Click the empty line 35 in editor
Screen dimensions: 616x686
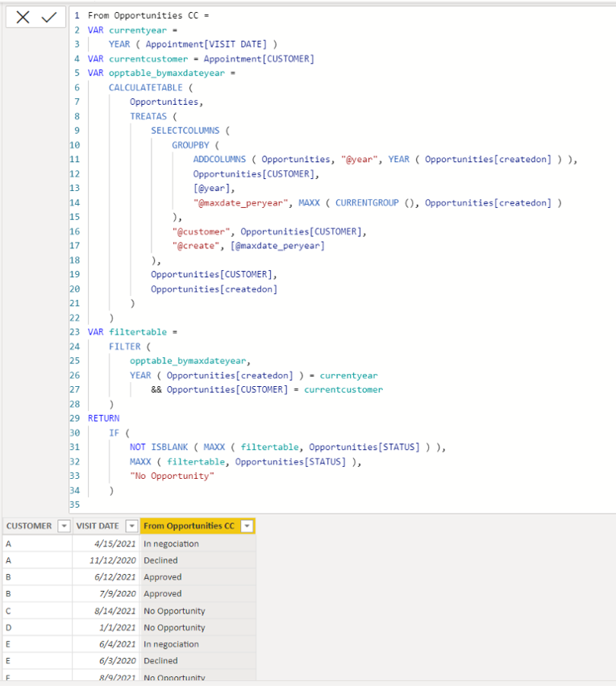tap(341, 505)
